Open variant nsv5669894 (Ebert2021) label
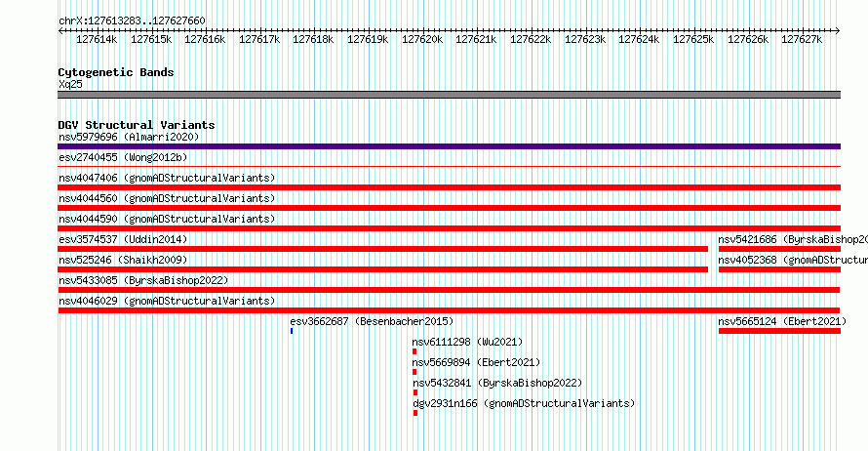The image size is (868, 451). click(x=476, y=362)
